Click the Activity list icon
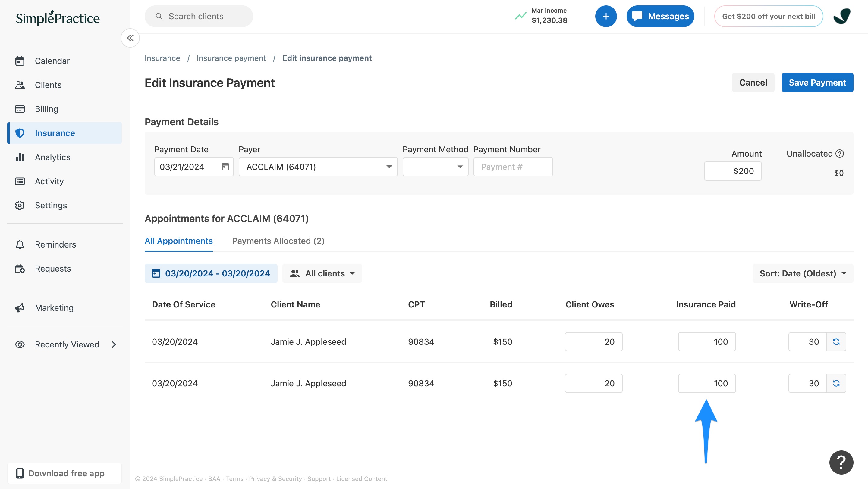The height and width of the screenshot is (489, 868). (20, 181)
